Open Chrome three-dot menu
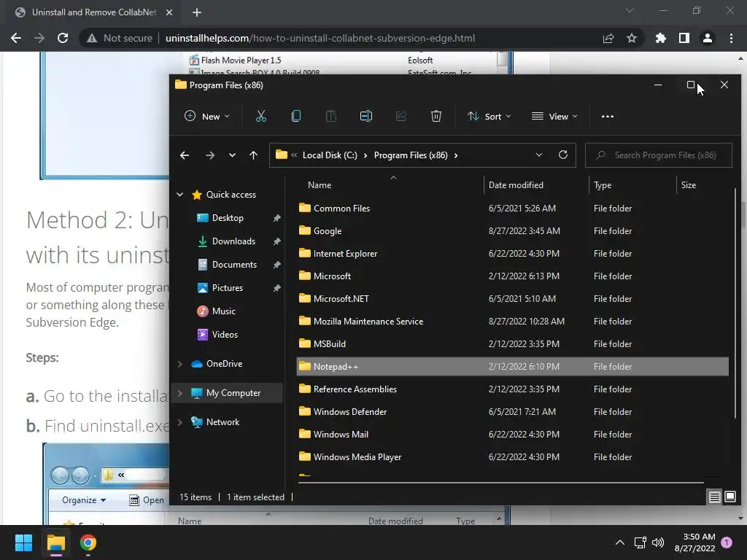The image size is (747, 560). [731, 38]
